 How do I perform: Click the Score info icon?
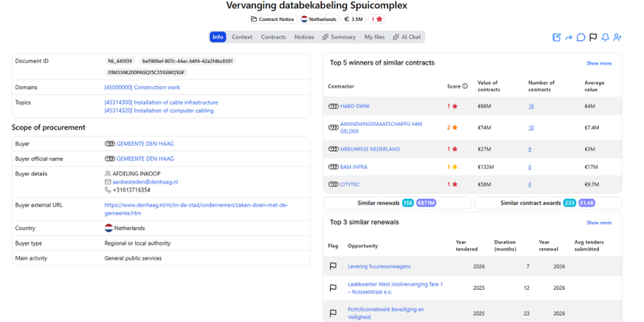point(465,86)
